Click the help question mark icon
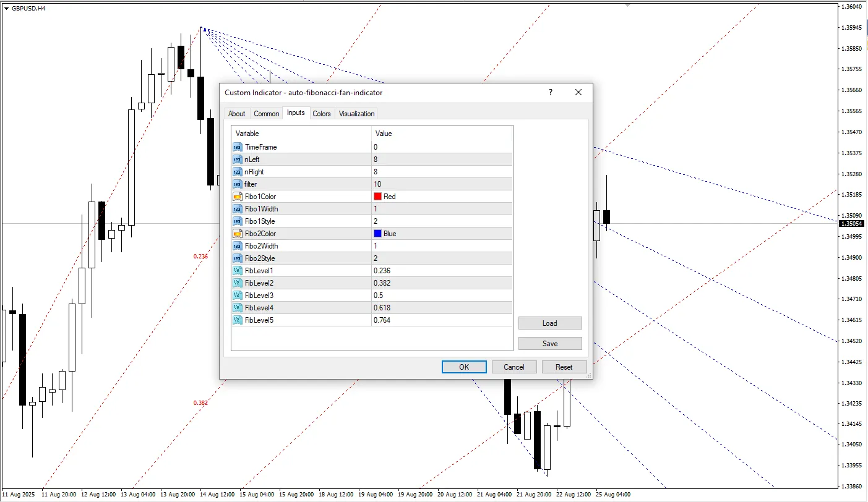This screenshot has width=868, height=502. pyautogui.click(x=550, y=92)
